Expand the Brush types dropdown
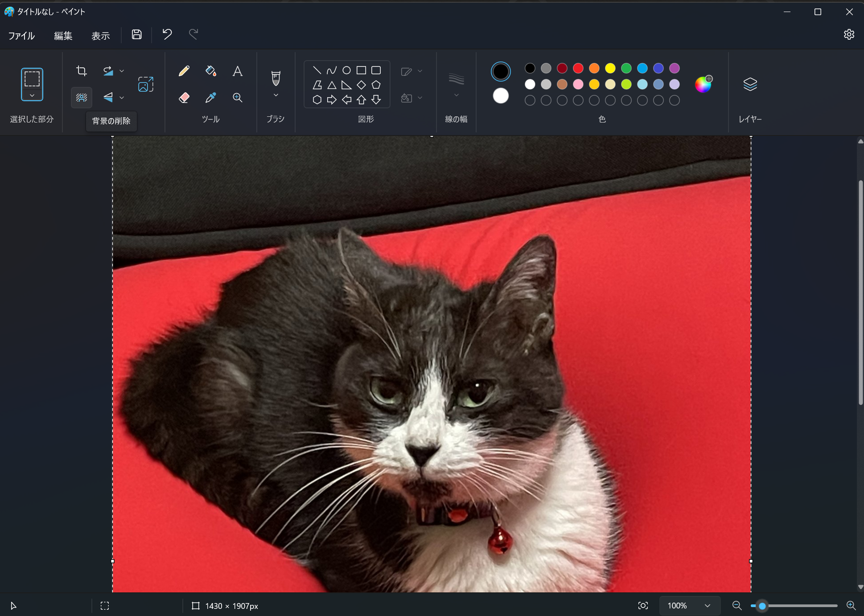 pyautogui.click(x=276, y=95)
